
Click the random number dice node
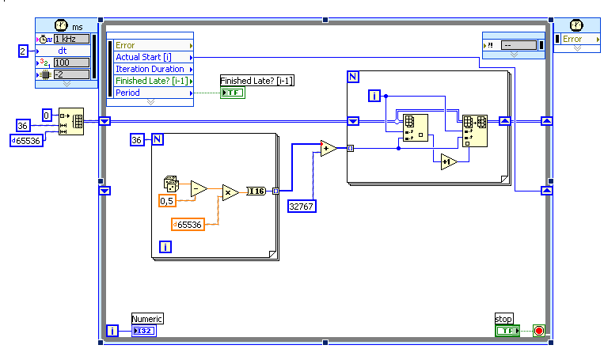point(171,184)
